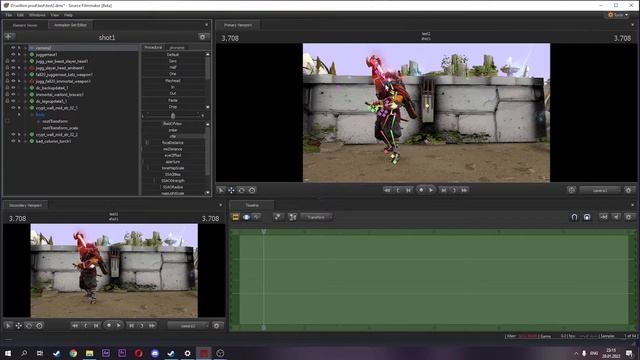Open the Transform dropdown in Timeline
The height and width of the screenshot is (360, 640).
point(317,217)
